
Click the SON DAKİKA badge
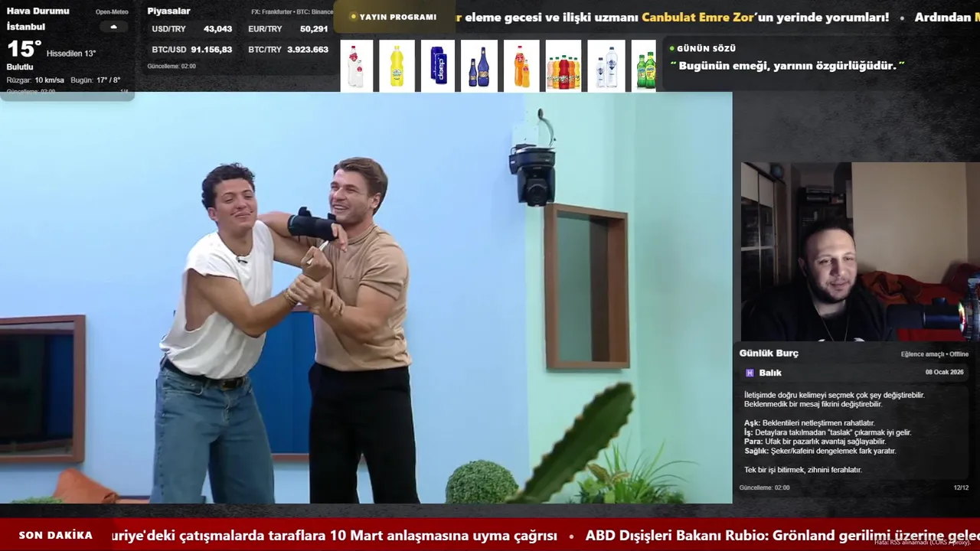(x=56, y=536)
